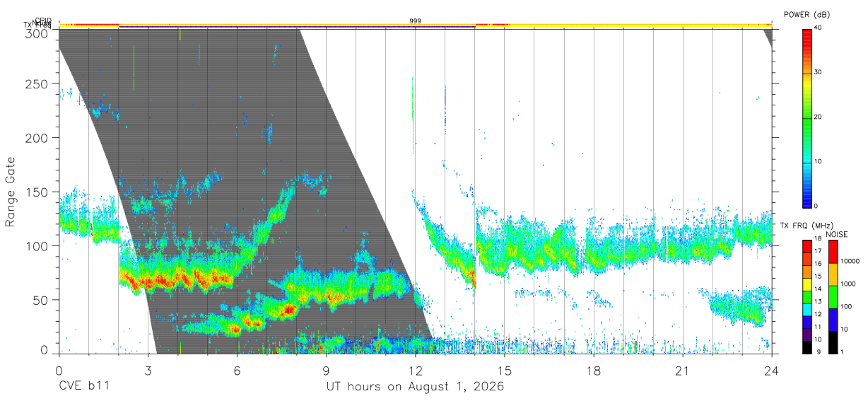Click the 250 tick on Range Gate axis
The height and width of the screenshot is (401, 868).
(37, 83)
